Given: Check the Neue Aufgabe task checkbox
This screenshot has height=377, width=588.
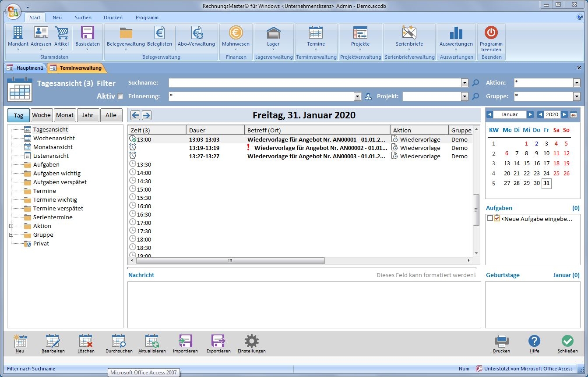Looking at the screenshot, I should point(490,218).
